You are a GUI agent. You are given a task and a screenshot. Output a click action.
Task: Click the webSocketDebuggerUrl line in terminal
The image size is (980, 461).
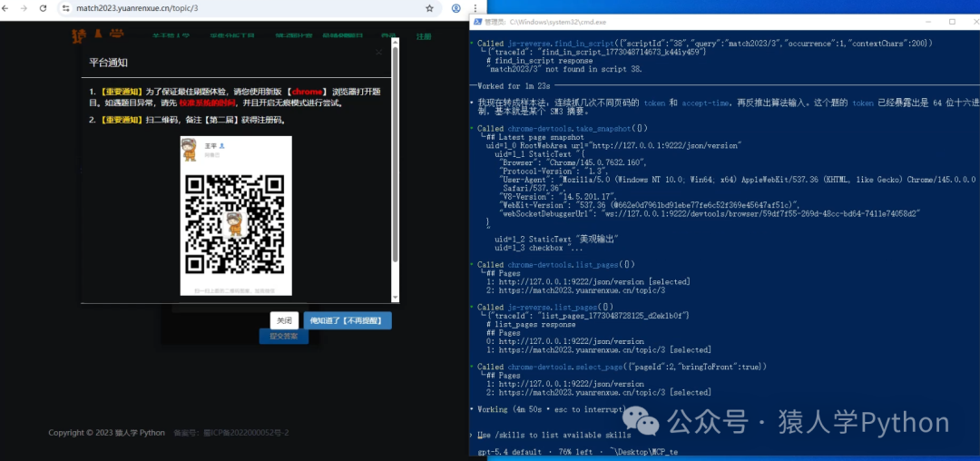coord(710,213)
